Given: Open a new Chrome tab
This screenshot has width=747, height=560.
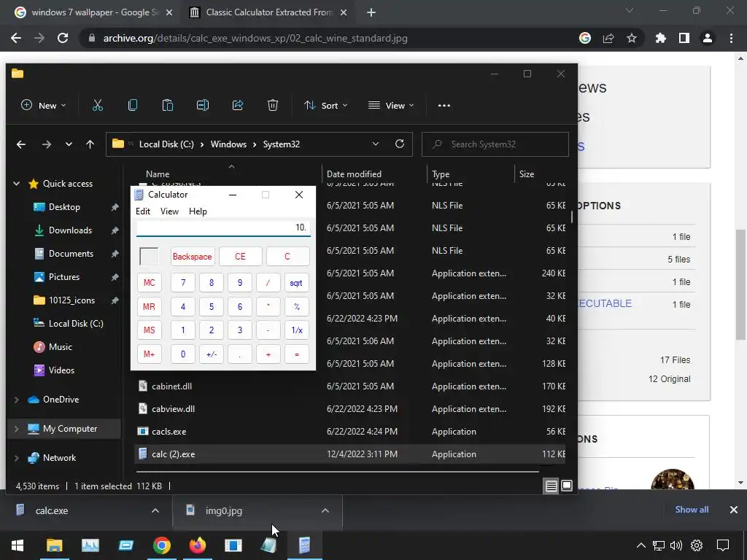Looking at the screenshot, I should point(371,12).
